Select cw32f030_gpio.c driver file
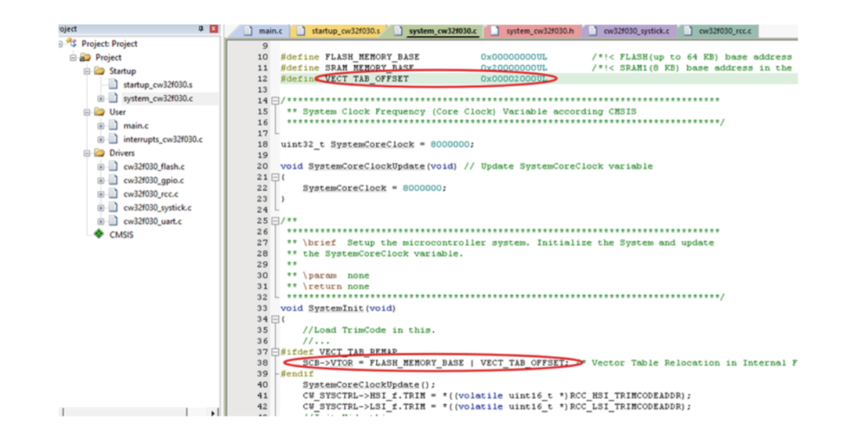This screenshot has height=436, width=868. (154, 181)
